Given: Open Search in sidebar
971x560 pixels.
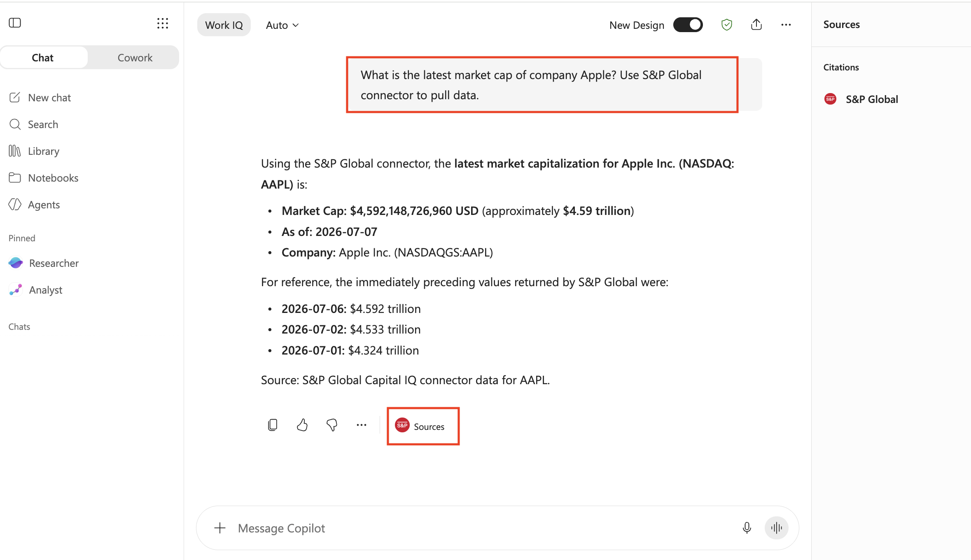Looking at the screenshot, I should pos(34,124).
